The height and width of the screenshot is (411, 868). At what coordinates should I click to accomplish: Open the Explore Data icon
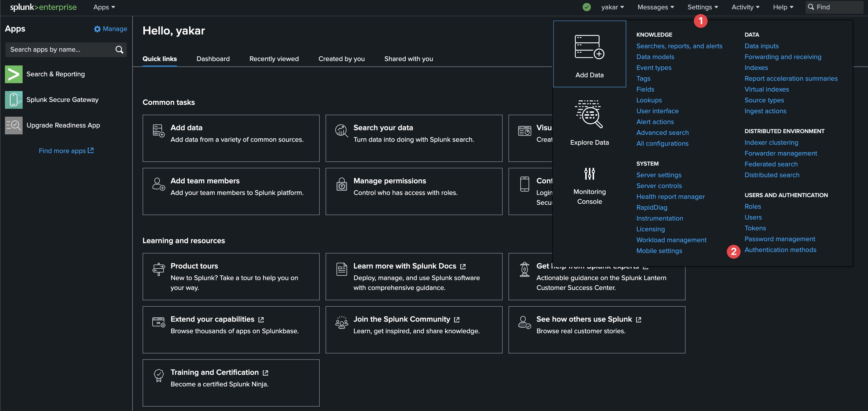pos(589,114)
